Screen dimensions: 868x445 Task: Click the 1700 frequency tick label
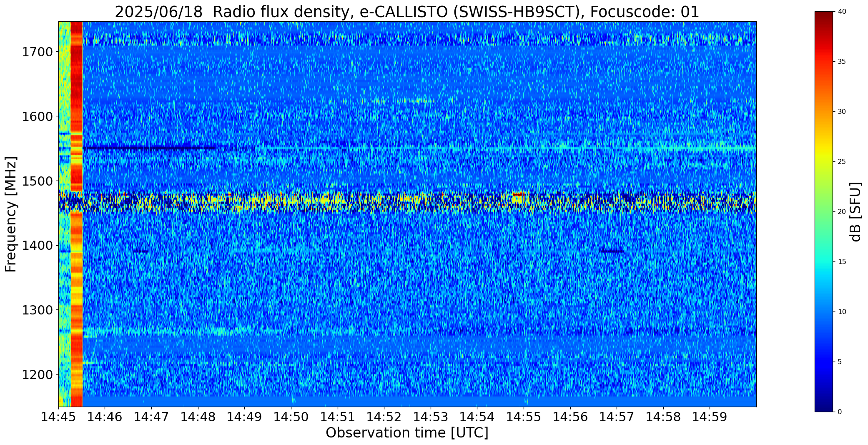[37, 52]
